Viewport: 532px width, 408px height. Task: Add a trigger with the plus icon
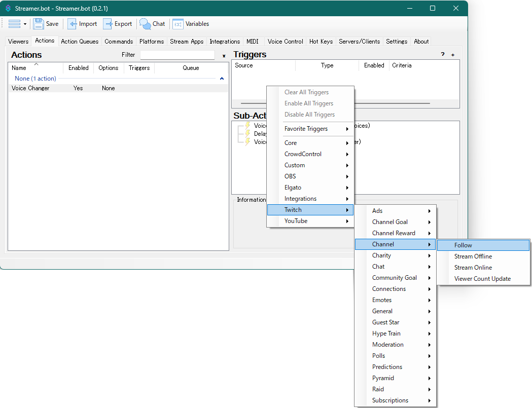pos(452,55)
